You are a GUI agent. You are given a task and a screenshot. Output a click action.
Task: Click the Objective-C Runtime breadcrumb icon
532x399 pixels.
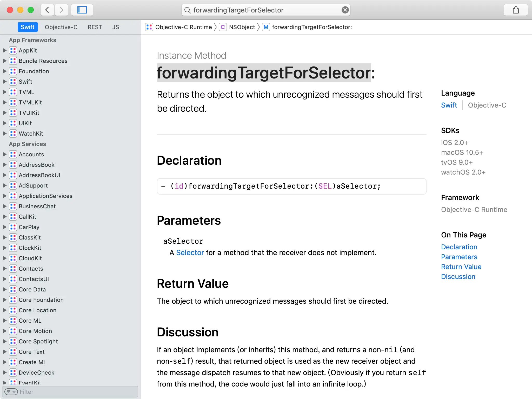[x=149, y=27]
